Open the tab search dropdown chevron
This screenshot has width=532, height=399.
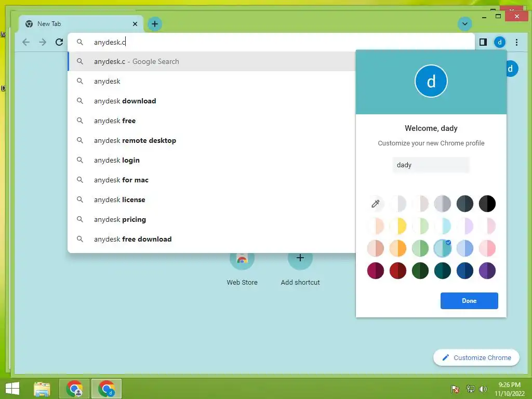465,24
